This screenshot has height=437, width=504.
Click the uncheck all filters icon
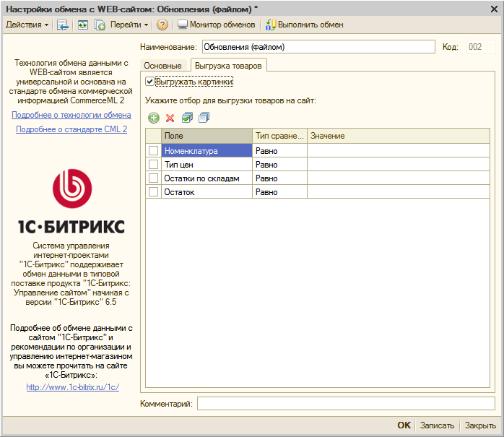coord(204,118)
